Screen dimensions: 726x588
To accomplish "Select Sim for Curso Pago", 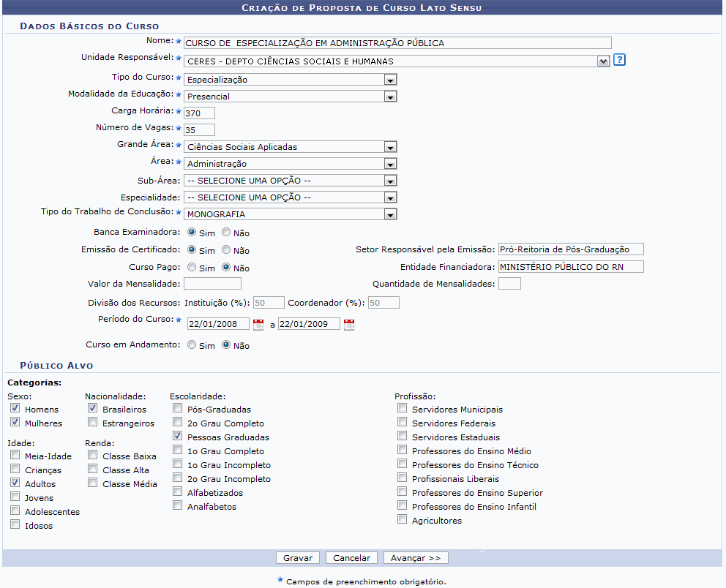I will point(192,268).
